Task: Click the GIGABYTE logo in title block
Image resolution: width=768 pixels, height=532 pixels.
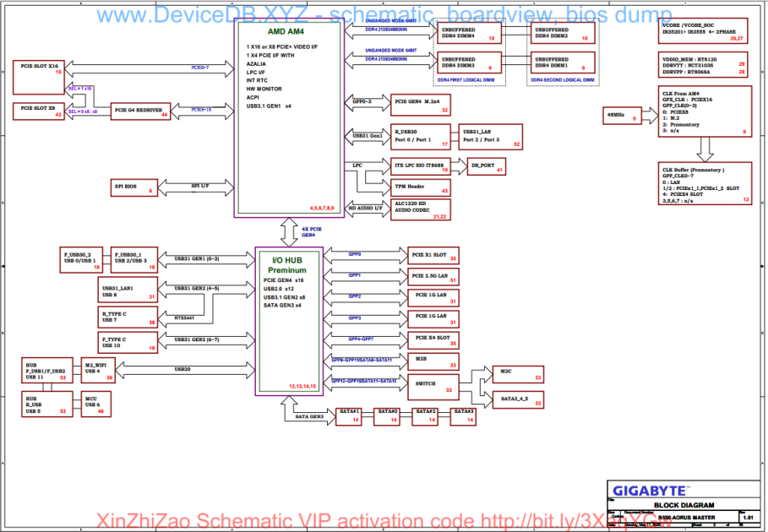Action: pos(651,491)
